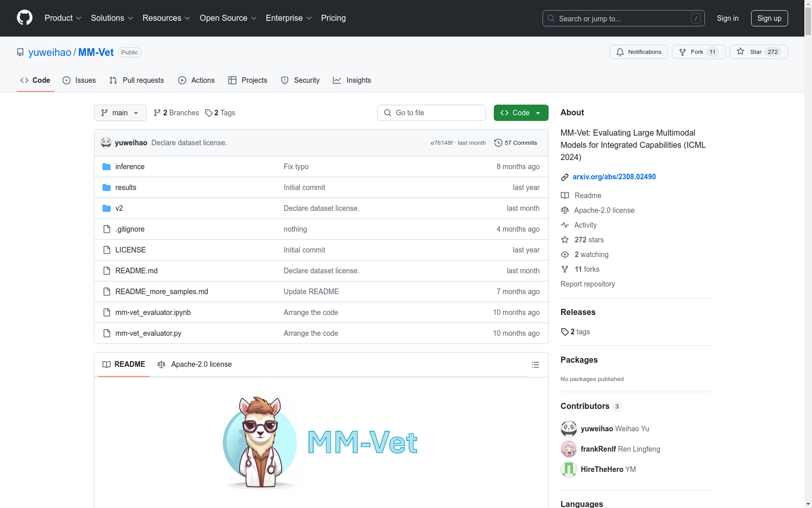Click the Star icon button

pyautogui.click(x=740, y=51)
